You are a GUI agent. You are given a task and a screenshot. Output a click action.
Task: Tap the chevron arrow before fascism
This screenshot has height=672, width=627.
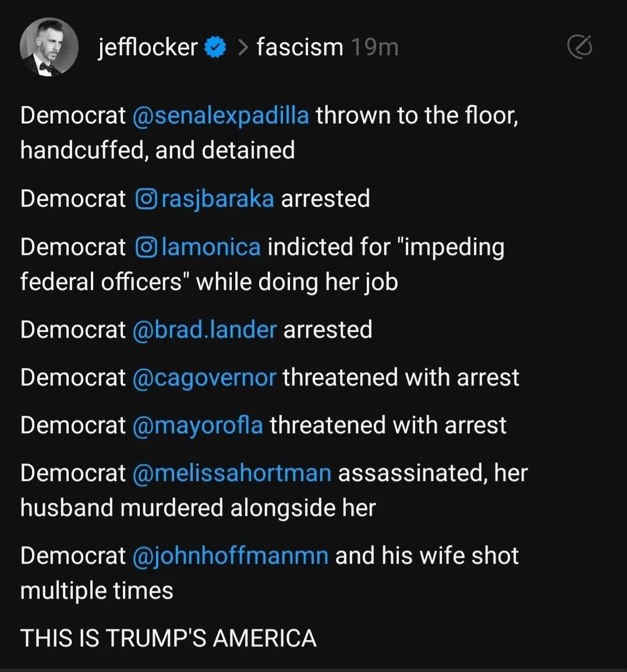pyautogui.click(x=243, y=48)
